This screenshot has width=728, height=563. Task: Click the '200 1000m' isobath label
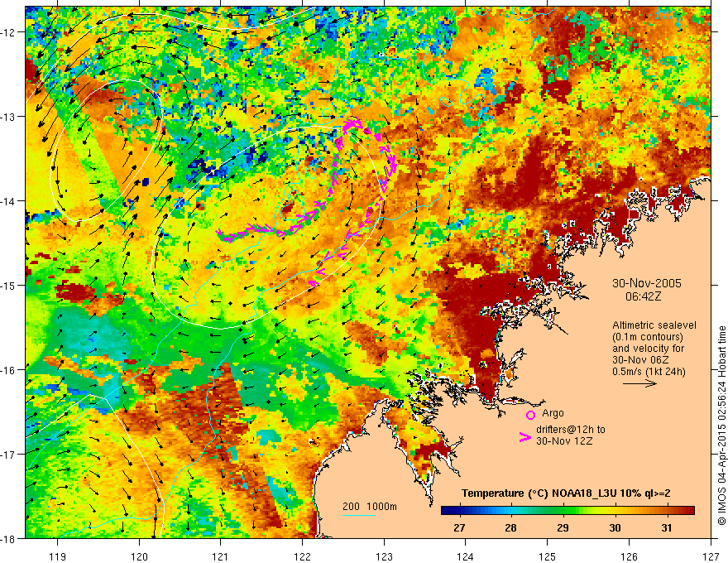tap(370, 507)
